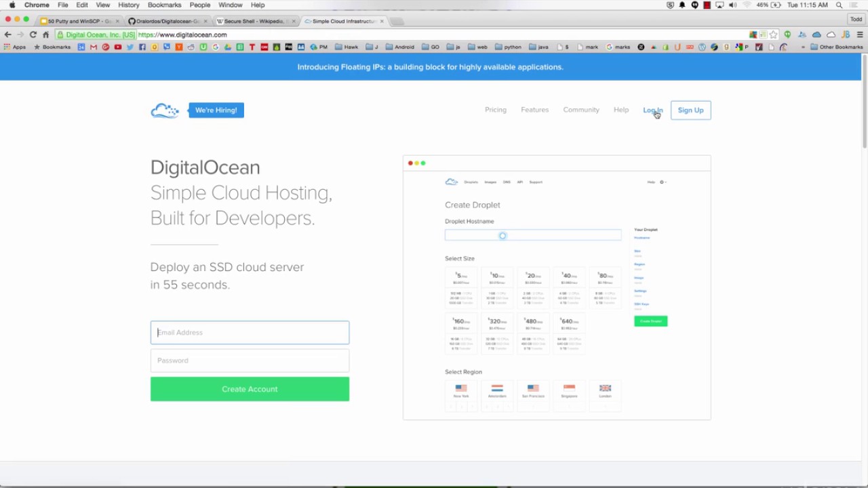Screen dimensions: 868x488
Task: Open the Window menu
Action: [230, 5]
